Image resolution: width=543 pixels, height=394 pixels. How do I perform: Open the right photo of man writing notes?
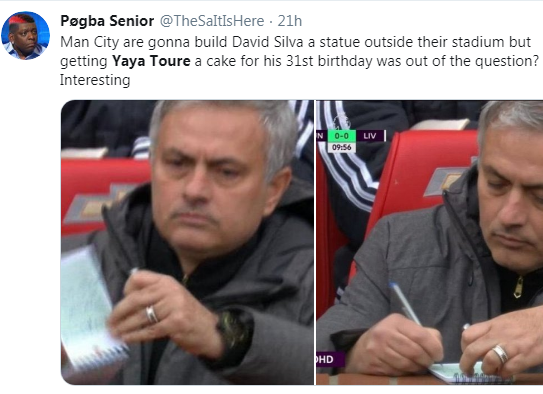429,242
